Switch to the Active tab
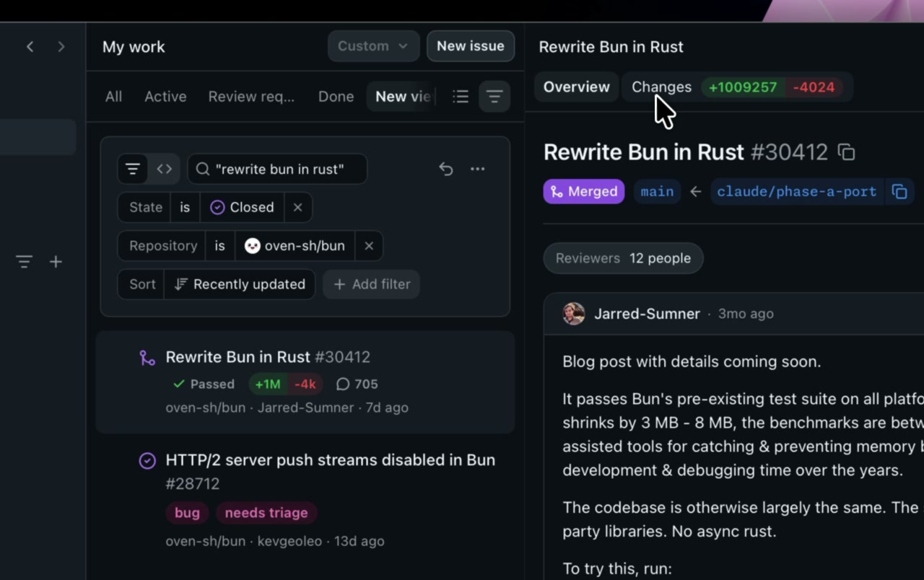The image size is (924, 580). (x=165, y=97)
